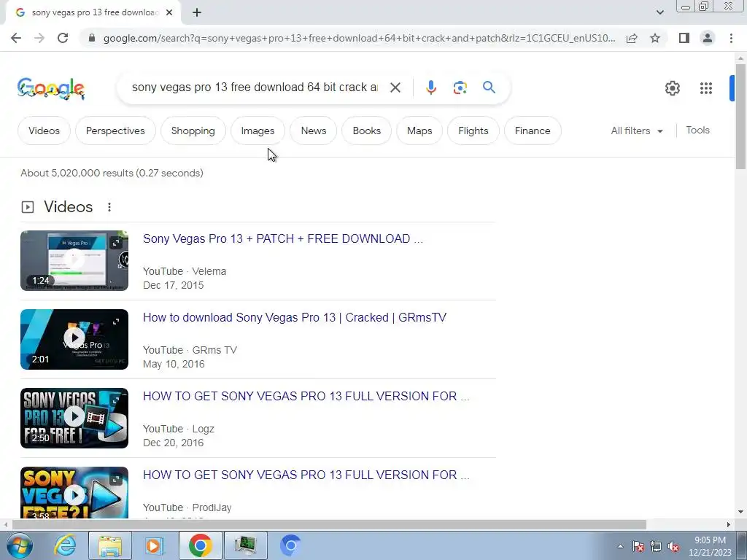The width and height of the screenshot is (747, 560).
Task: Launch Internet Explorer from taskbar
Action: [65, 545]
